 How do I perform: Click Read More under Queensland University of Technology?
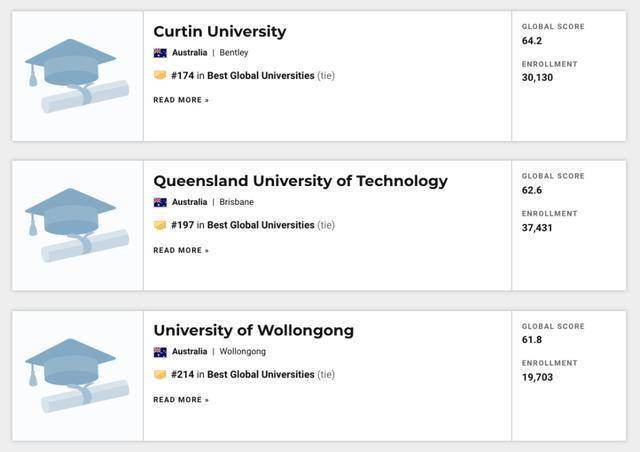[181, 250]
